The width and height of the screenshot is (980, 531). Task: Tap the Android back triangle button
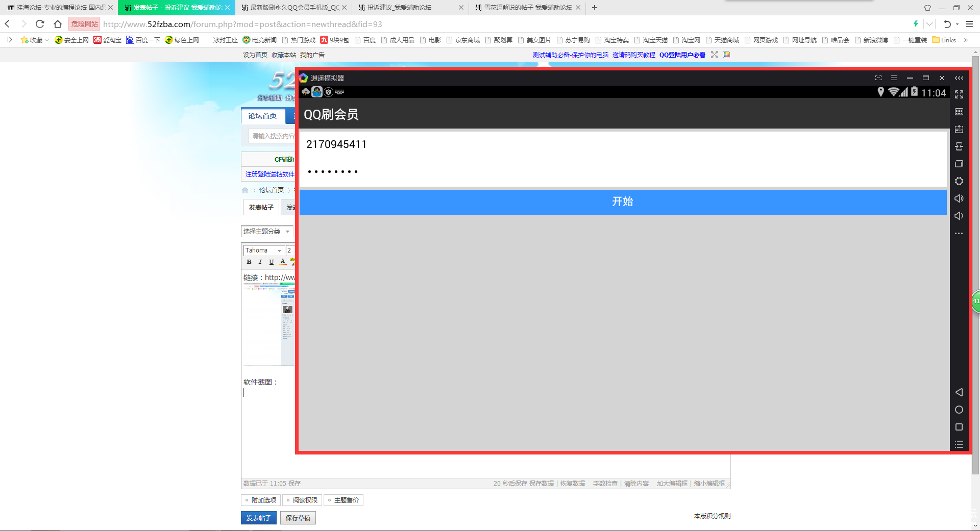(959, 392)
